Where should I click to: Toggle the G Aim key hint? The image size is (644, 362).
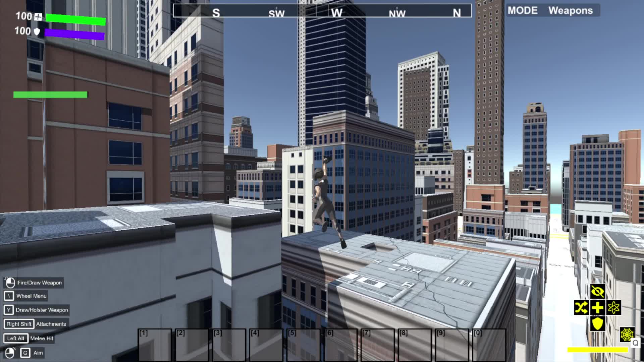25,353
